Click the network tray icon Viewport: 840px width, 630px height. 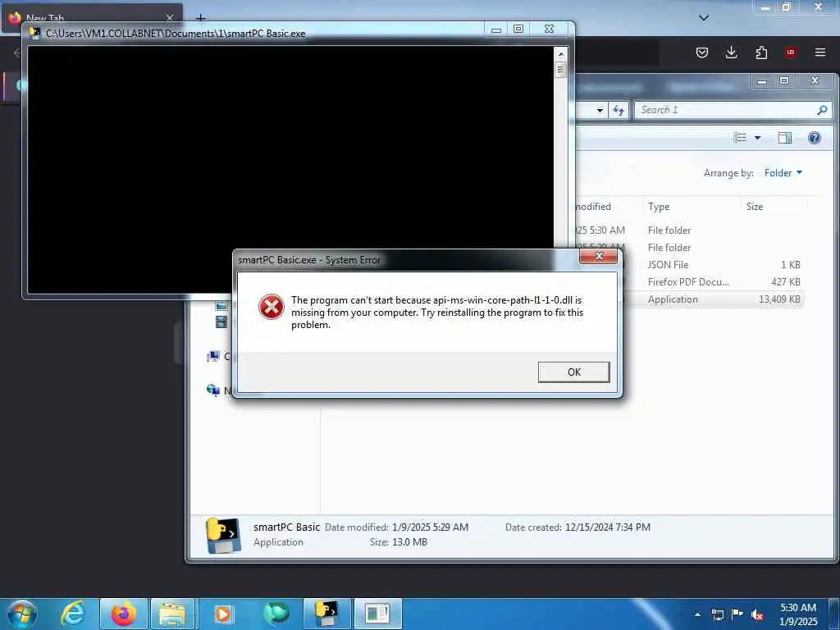click(x=717, y=614)
